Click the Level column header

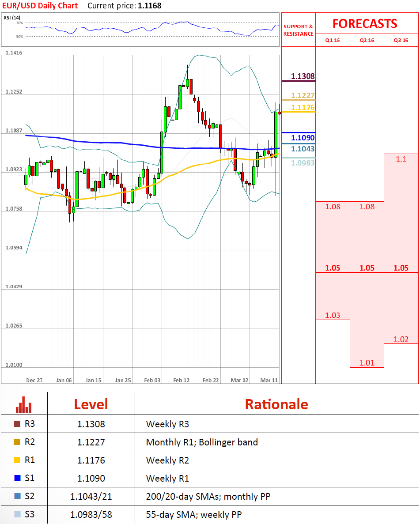coord(91,404)
